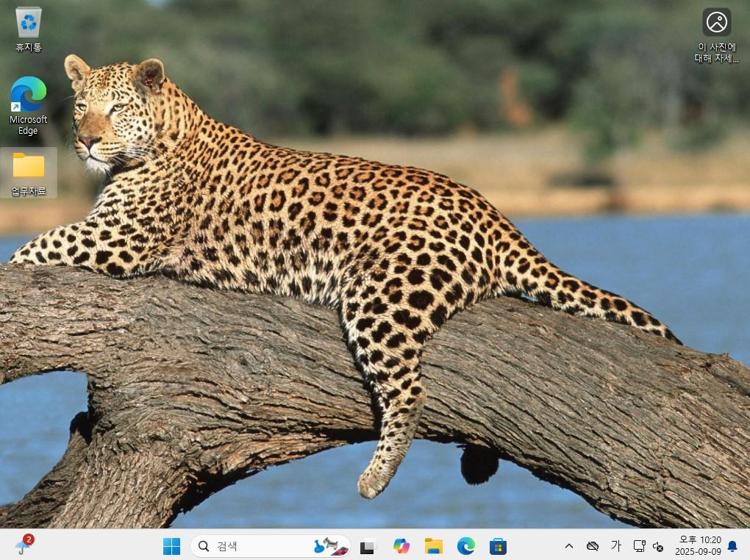Open the Windows Start menu
This screenshot has height=560, width=750.
pyautogui.click(x=172, y=546)
